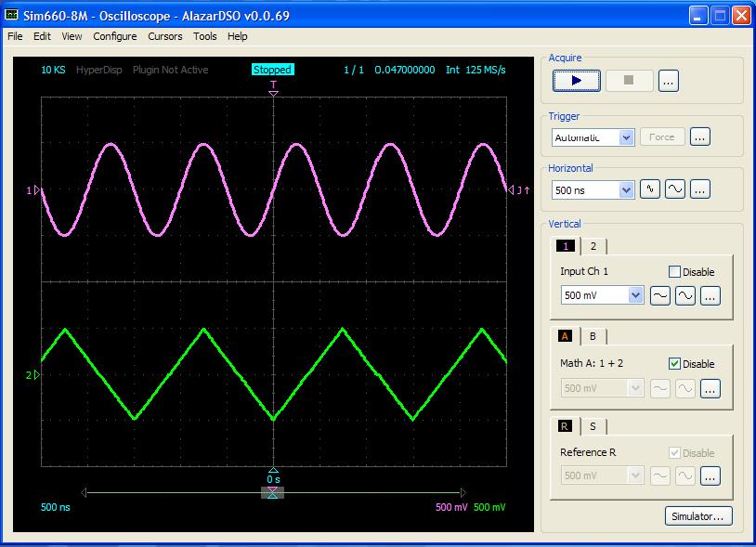Open the File menu

pyautogui.click(x=15, y=36)
